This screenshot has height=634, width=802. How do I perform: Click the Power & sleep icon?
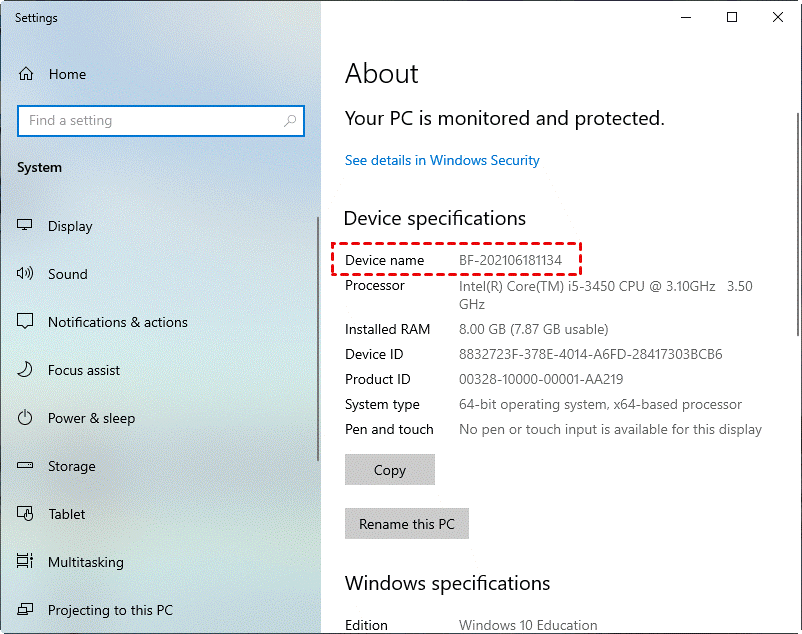coord(26,418)
